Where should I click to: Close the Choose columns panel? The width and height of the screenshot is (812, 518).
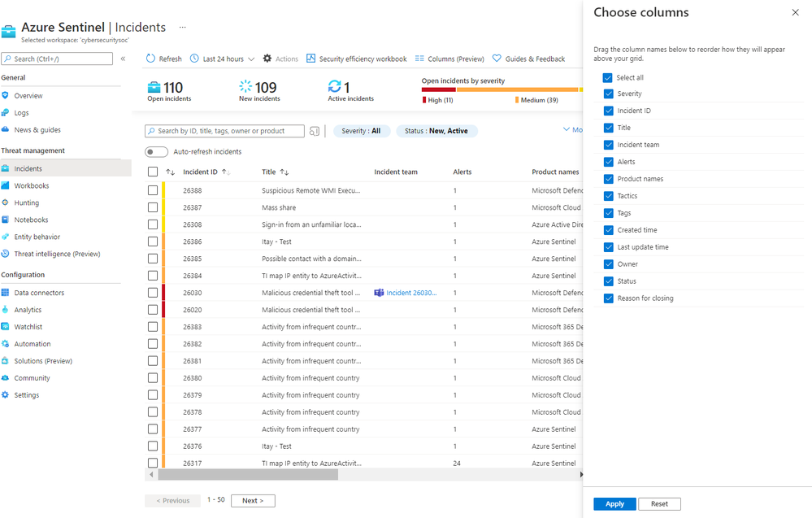[796, 12]
